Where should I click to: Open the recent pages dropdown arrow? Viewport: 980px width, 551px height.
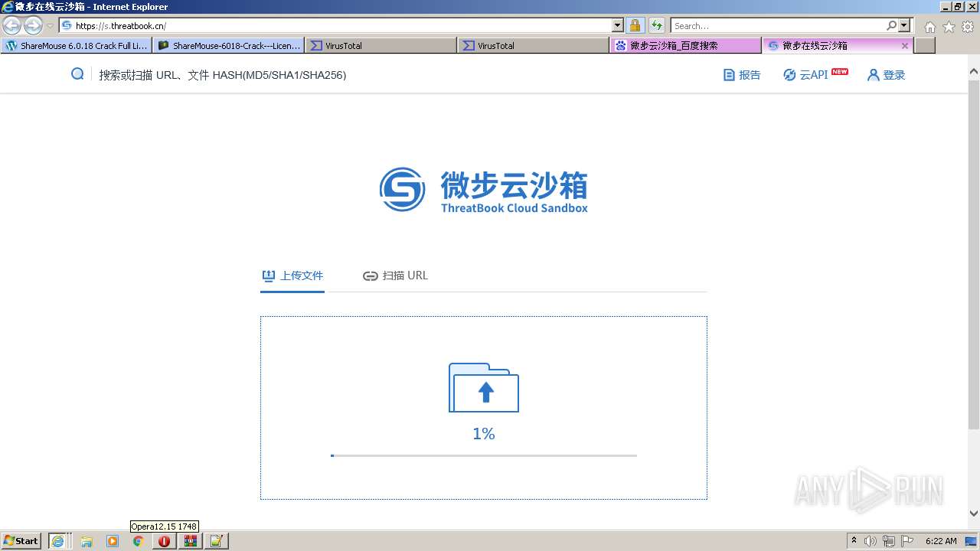tap(50, 25)
